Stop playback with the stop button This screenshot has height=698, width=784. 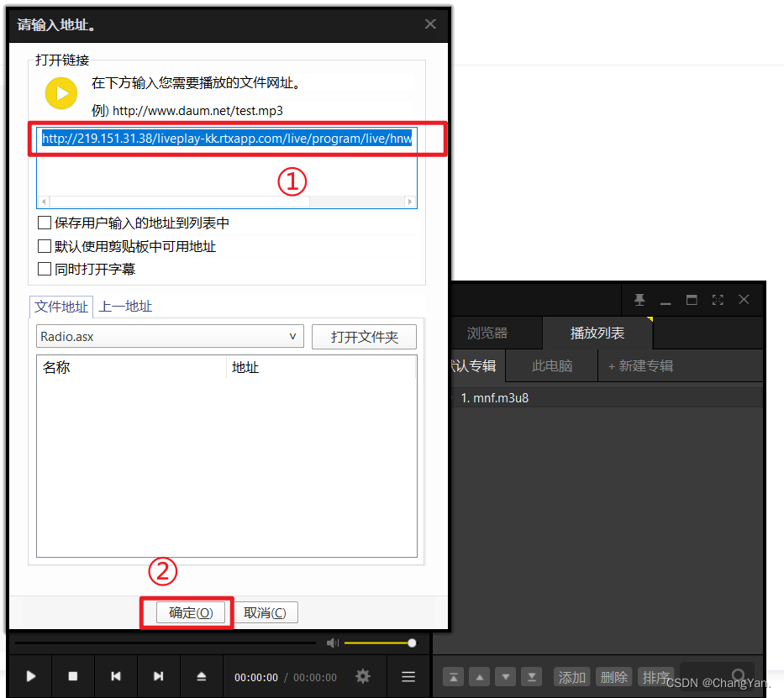[73, 676]
